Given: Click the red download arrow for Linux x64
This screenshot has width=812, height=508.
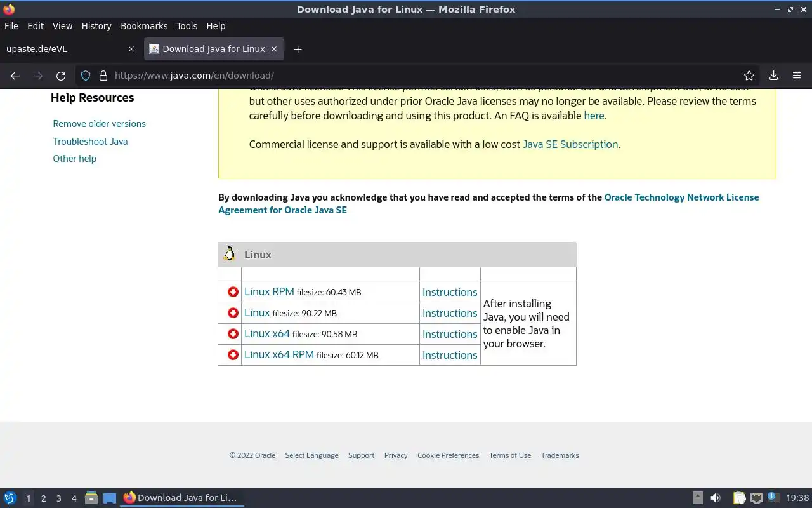Looking at the screenshot, I should (233, 334).
